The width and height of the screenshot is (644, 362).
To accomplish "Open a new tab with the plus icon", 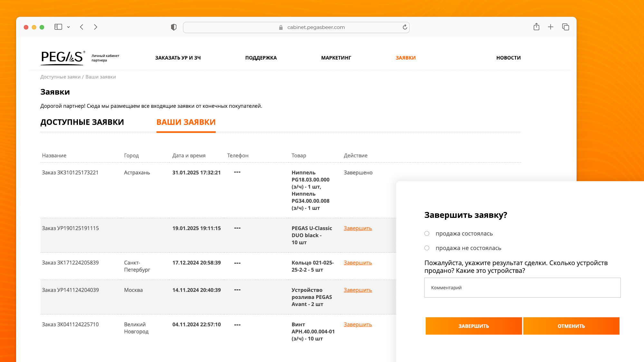I will [551, 27].
